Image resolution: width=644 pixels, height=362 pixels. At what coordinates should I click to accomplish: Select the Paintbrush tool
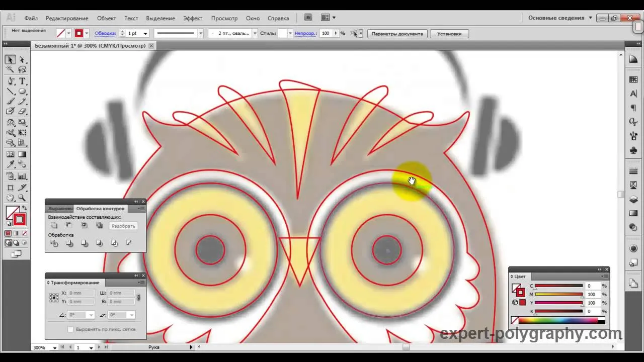[x=10, y=102]
